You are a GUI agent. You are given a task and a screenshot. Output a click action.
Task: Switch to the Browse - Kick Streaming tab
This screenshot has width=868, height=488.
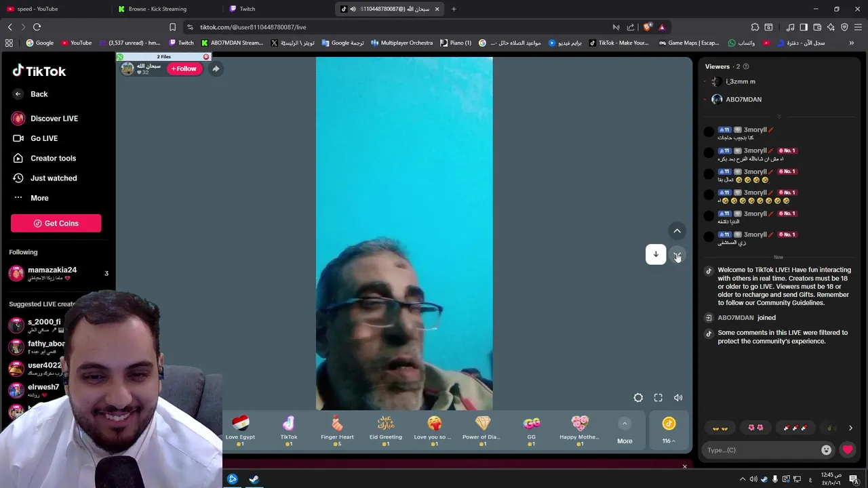point(167,9)
